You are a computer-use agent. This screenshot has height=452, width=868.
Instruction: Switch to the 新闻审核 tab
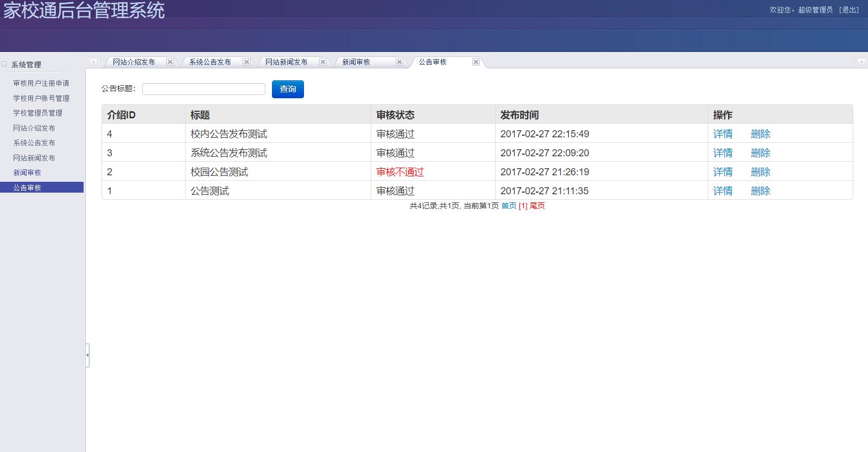pos(356,62)
